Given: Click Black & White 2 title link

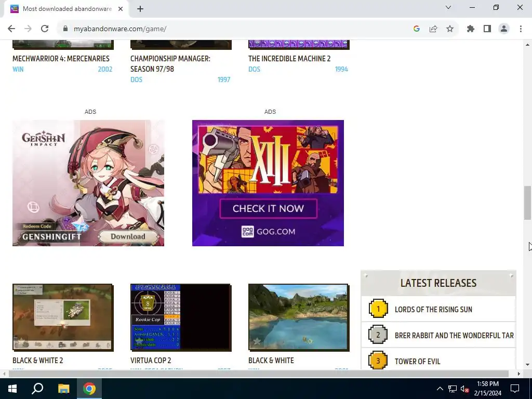Looking at the screenshot, I should (x=37, y=361).
